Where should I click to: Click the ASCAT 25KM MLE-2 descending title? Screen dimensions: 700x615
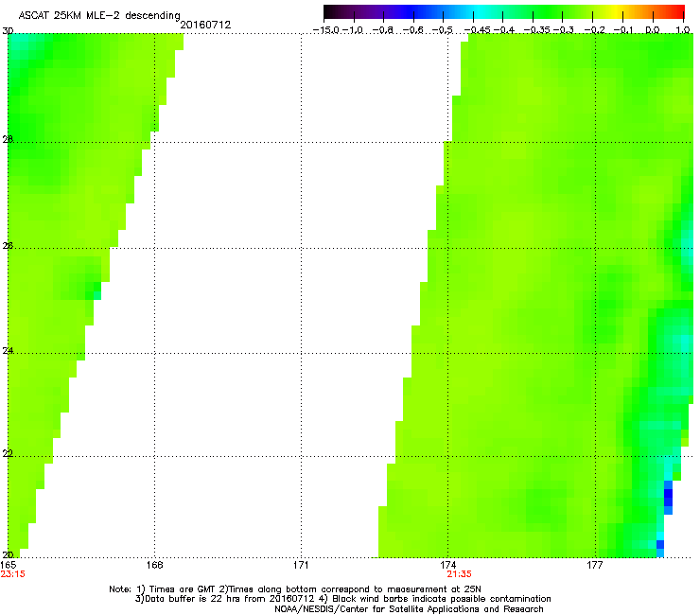pos(99,16)
